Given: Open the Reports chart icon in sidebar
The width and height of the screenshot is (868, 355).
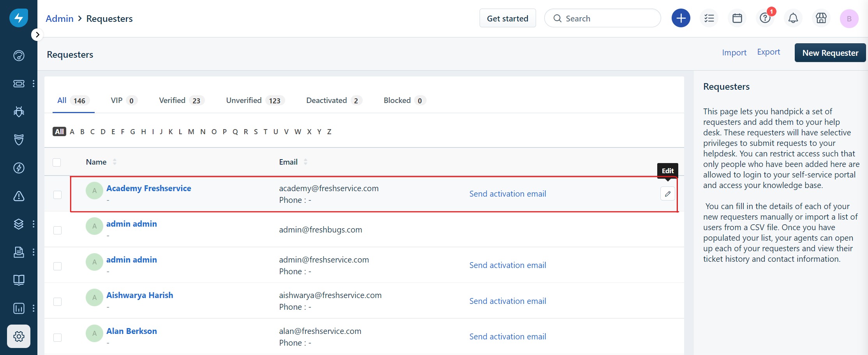Looking at the screenshot, I should click(x=19, y=308).
